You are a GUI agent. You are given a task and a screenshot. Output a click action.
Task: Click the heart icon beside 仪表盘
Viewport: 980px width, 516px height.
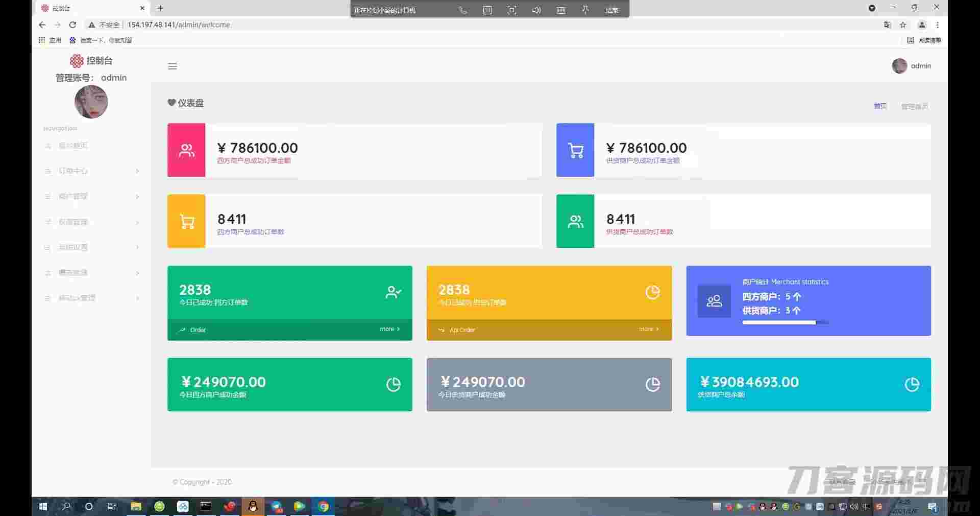click(171, 103)
